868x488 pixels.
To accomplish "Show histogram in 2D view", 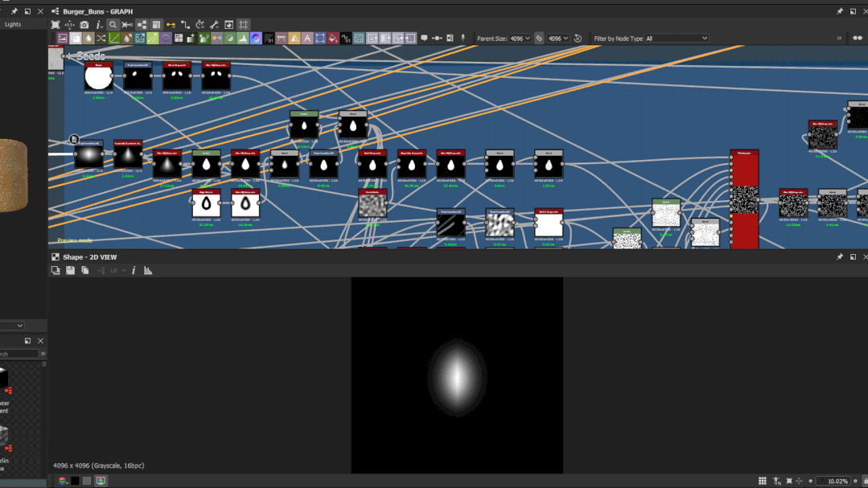I will tap(148, 271).
